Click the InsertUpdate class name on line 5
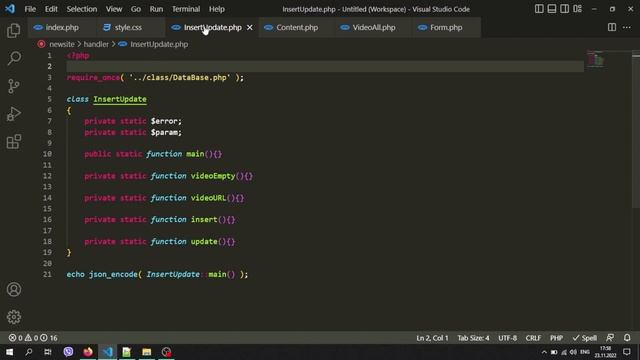This screenshot has width=640, height=360. [120, 99]
